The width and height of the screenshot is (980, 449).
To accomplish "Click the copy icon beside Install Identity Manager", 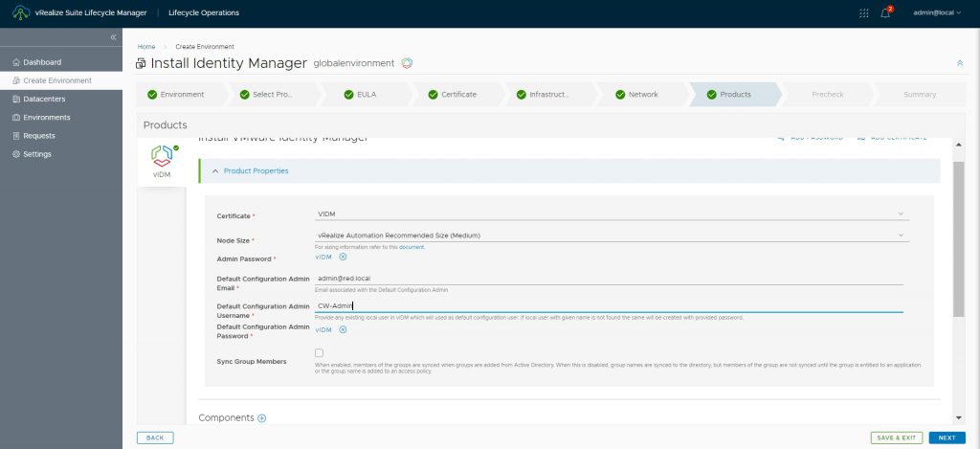I will coord(142,64).
